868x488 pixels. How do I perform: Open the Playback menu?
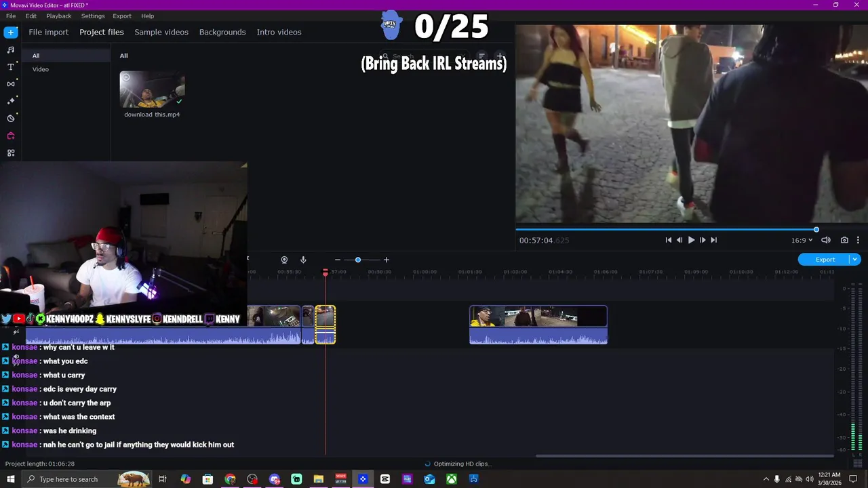[59, 16]
